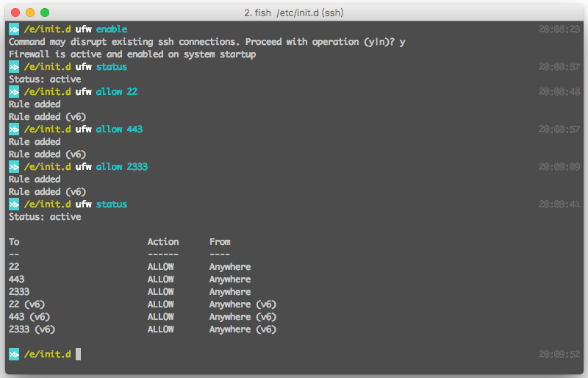Place cursor at the active prompt cursor block
This screenshot has width=588, height=378.
click(78, 354)
